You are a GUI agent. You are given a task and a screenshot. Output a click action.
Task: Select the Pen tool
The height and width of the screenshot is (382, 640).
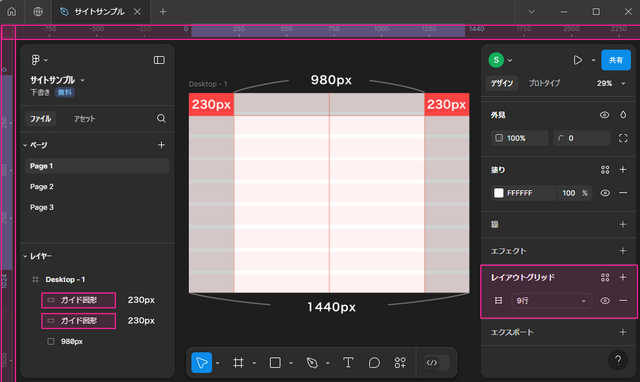312,362
